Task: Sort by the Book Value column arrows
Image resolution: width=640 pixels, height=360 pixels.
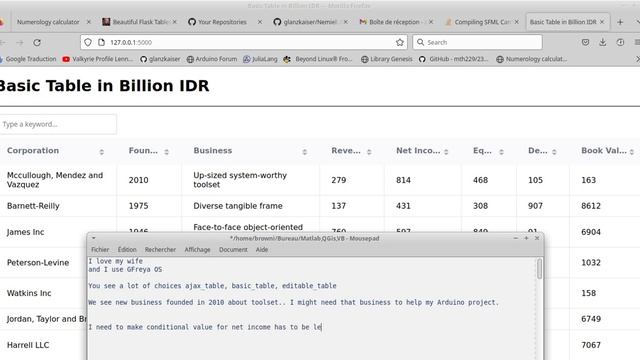Action: 632,152
